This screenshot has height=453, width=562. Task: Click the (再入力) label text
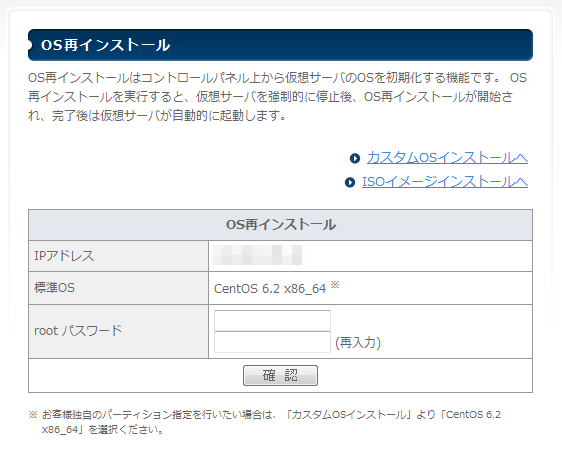point(358,343)
